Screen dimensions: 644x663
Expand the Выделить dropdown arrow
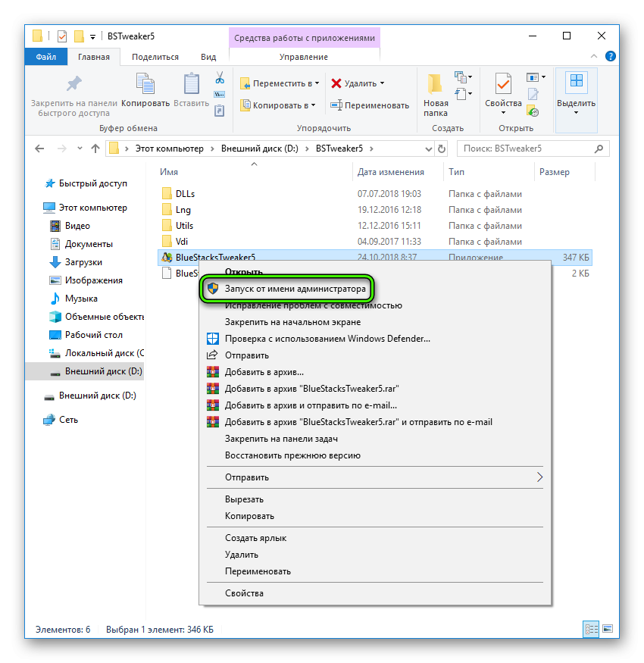click(576, 113)
